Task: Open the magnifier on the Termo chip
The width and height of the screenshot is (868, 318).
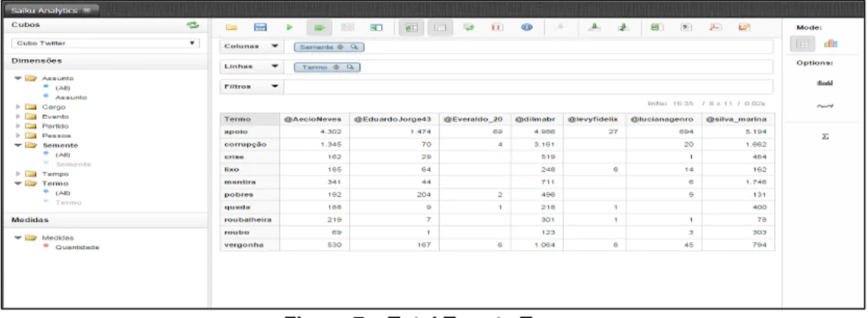Action: [350, 67]
